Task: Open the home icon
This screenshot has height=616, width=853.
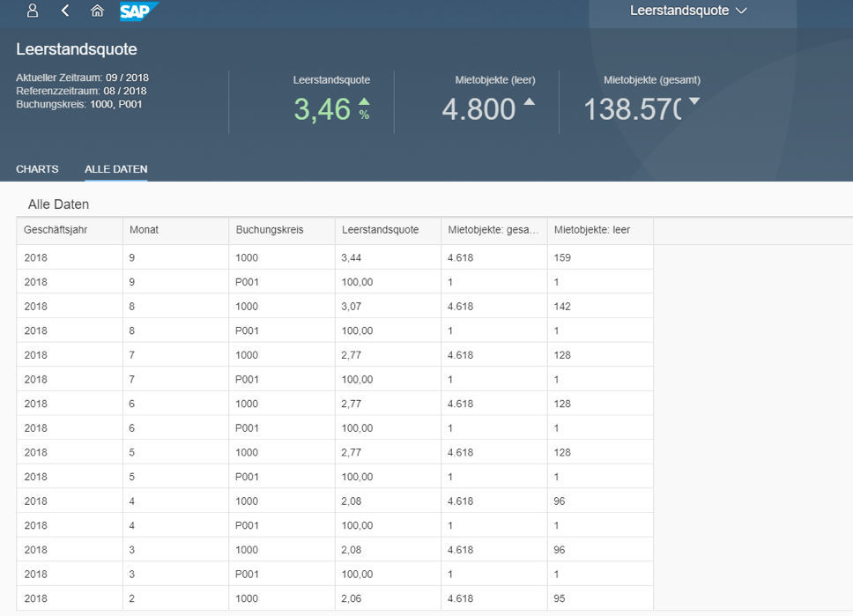Action: pos(98,11)
